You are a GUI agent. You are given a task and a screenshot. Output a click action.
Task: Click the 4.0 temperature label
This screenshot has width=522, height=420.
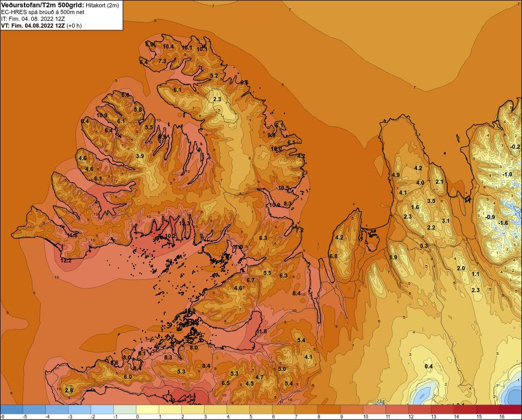pos(420,183)
